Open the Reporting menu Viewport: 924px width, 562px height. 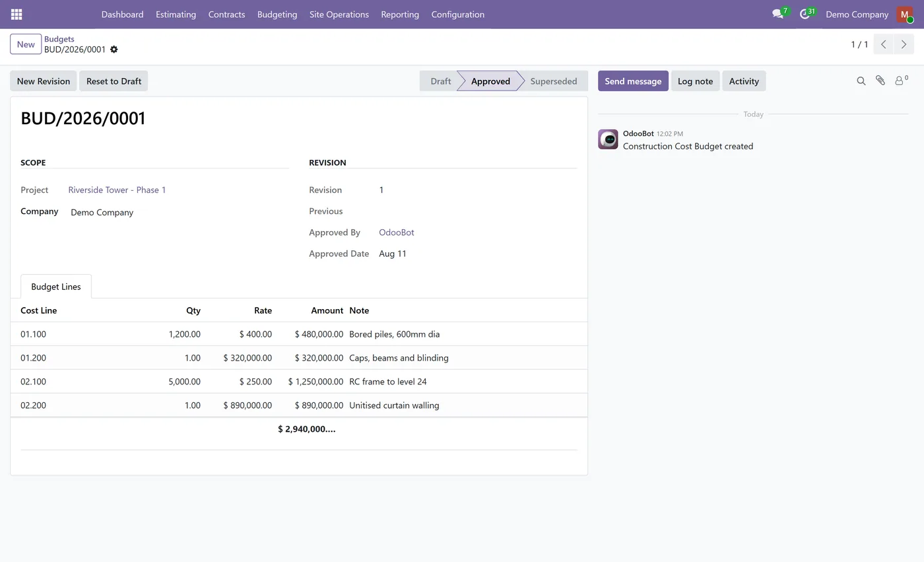click(400, 15)
